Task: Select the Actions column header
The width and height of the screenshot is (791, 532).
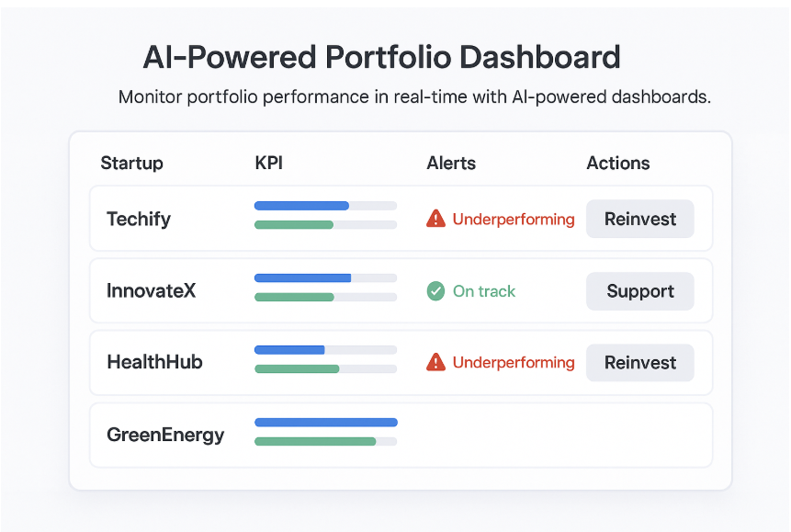Action: click(x=618, y=164)
